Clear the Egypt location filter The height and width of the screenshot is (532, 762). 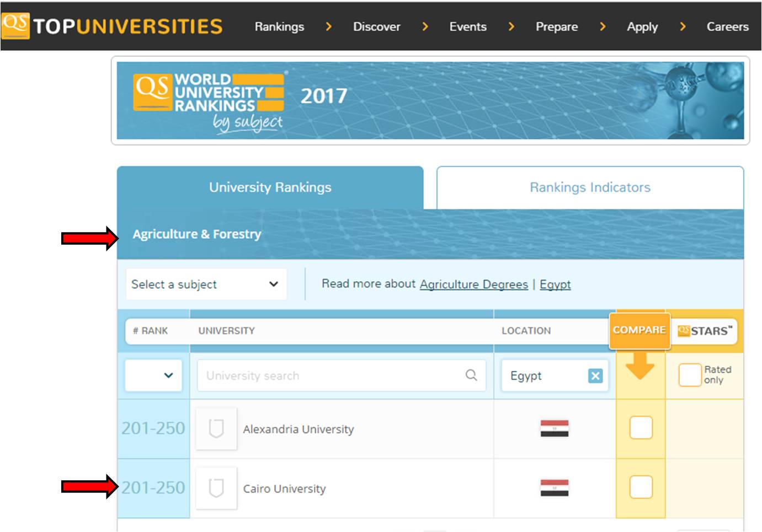click(x=595, y=376)
